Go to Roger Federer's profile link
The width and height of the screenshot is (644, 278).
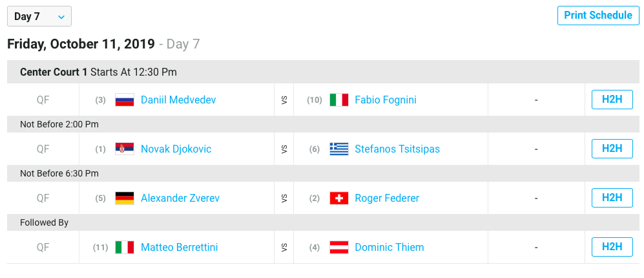[x=387, y=198]
